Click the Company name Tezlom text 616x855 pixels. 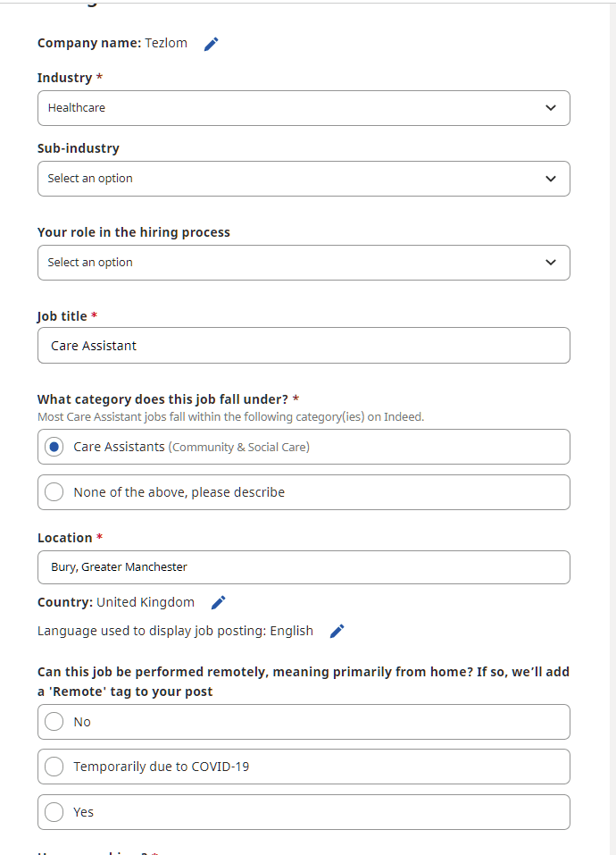coord(166,43)
